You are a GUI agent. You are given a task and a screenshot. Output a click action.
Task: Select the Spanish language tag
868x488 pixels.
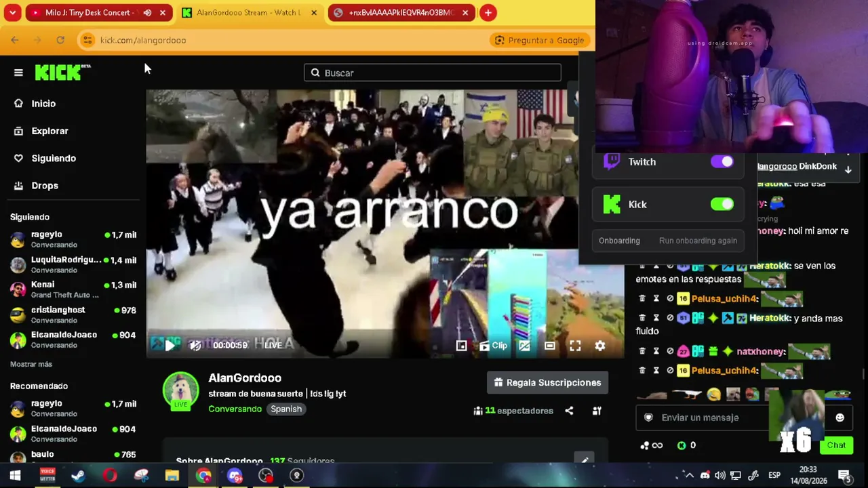click(286, 409)
